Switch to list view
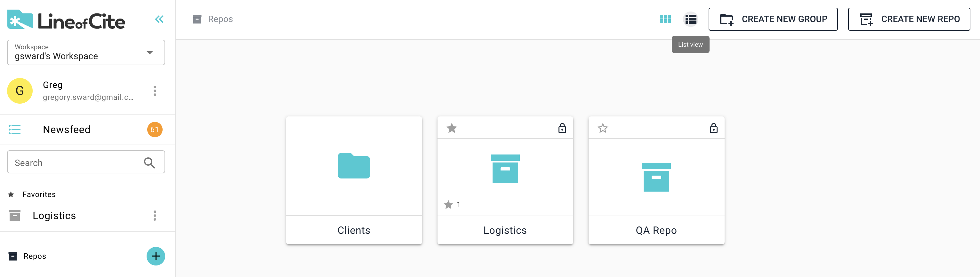 tap(690, 19)
